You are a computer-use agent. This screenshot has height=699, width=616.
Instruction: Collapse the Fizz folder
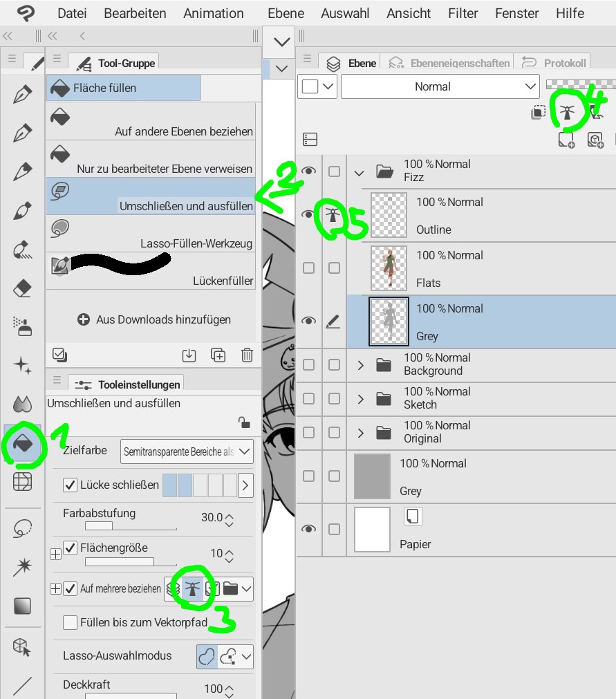(x=360, y=173)
